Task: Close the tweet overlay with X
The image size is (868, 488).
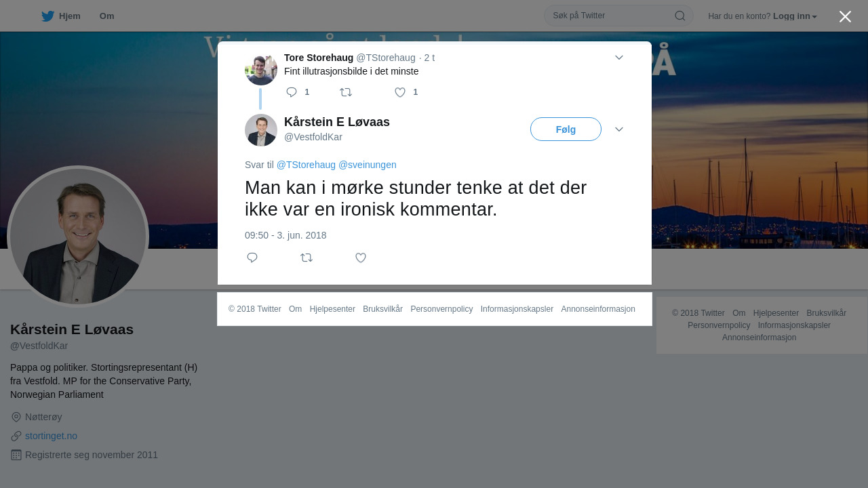Action: coord(845,16)
